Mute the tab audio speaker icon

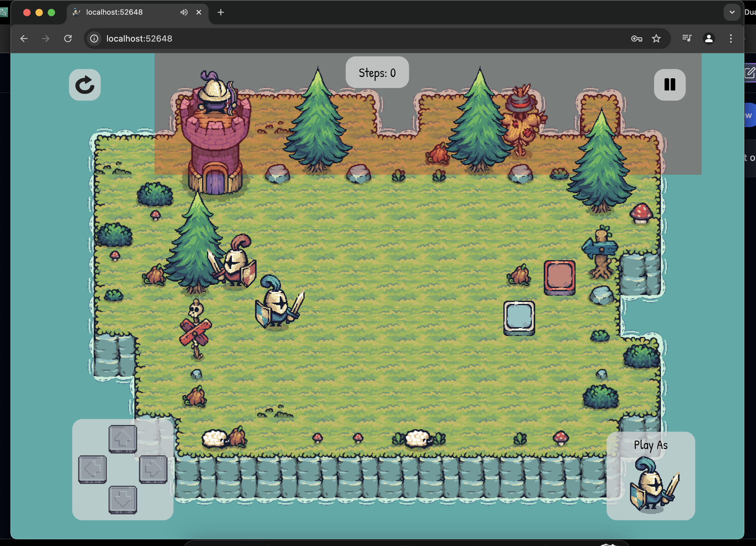point(184,12)
